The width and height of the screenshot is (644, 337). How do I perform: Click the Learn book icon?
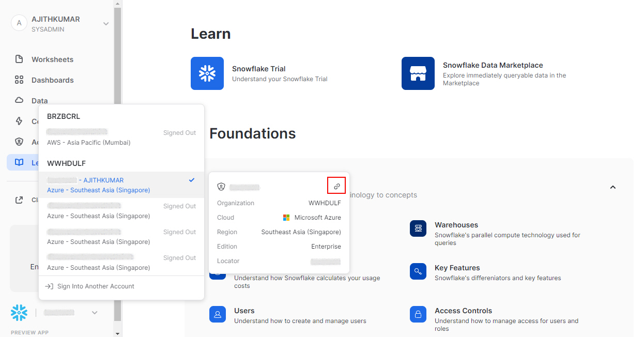[x=19, y=162]
